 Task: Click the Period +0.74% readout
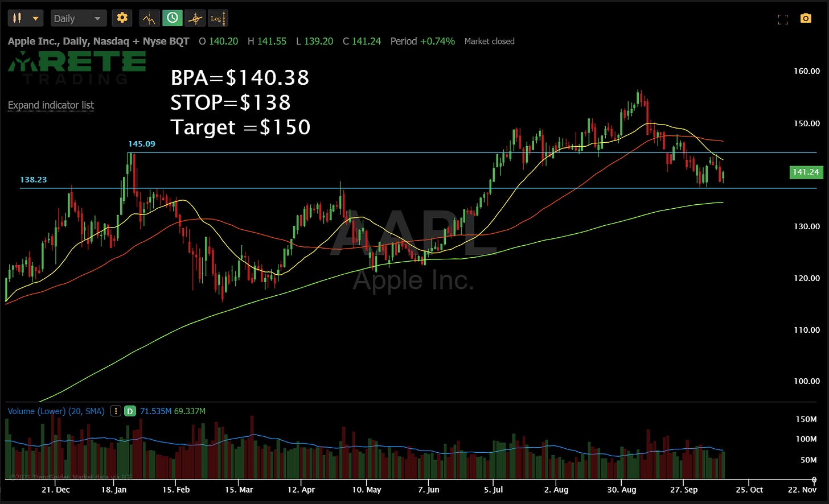pyautogui.click(x=422, y=42)
